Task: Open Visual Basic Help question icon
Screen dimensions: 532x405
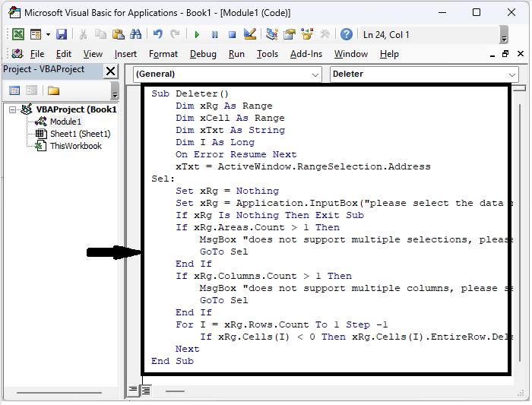Action: (347, 34)
